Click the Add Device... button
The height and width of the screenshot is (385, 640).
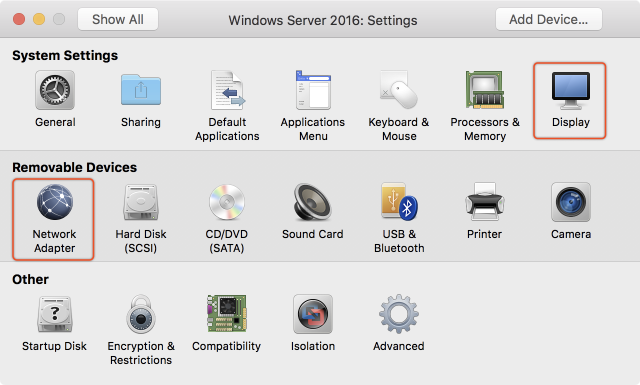click(549, 19)
